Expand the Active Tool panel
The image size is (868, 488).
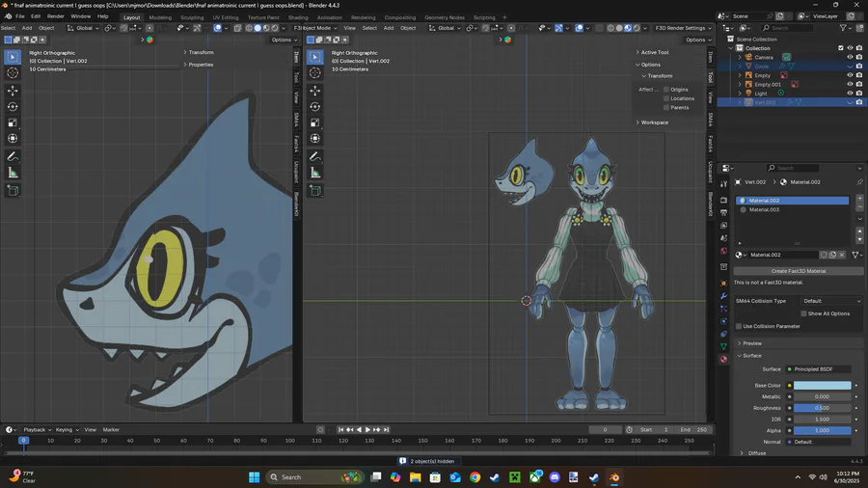point(653,53)
